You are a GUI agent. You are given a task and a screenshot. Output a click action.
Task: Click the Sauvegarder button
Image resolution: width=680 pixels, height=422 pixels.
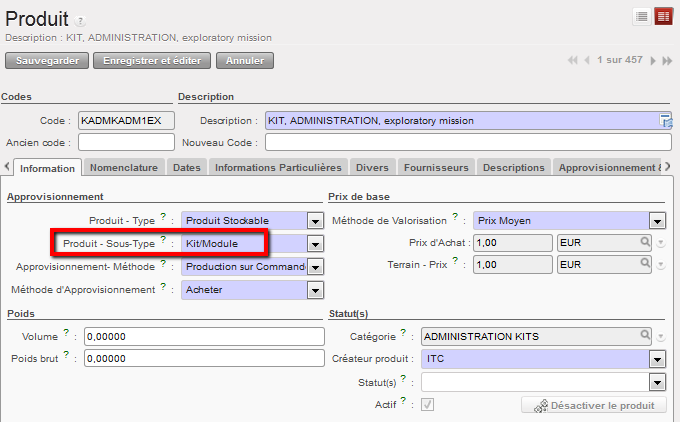(x=46, y=61)
